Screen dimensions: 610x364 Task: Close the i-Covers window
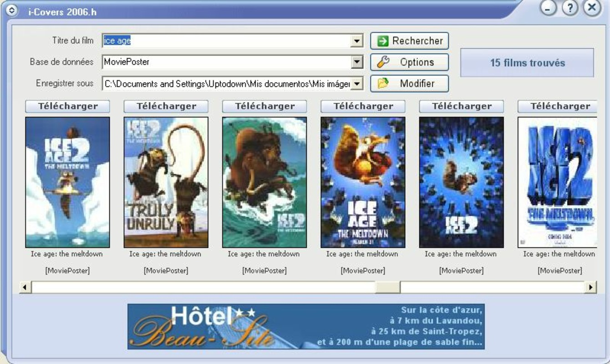tap(591, 8)
